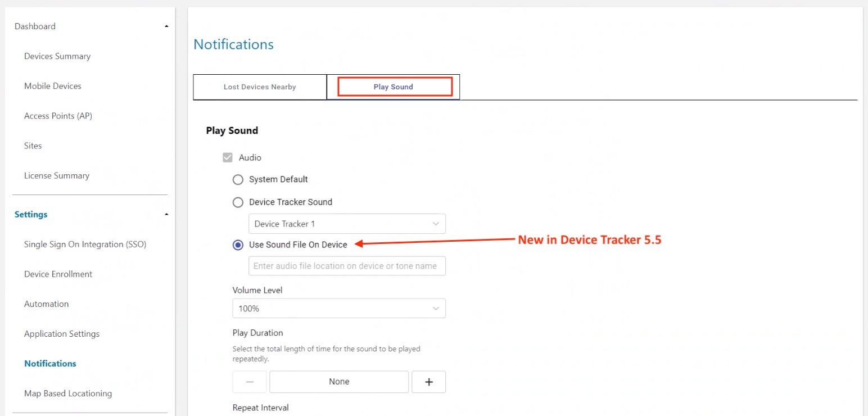Image resolution: width=868 pixels, height=416 pixels.
Task: Open Application Settings
Action: [x=62, y=333]
